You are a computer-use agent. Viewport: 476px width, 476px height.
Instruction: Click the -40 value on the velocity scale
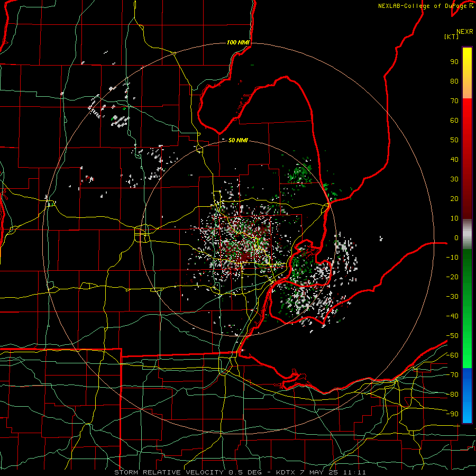click(452, 316)
